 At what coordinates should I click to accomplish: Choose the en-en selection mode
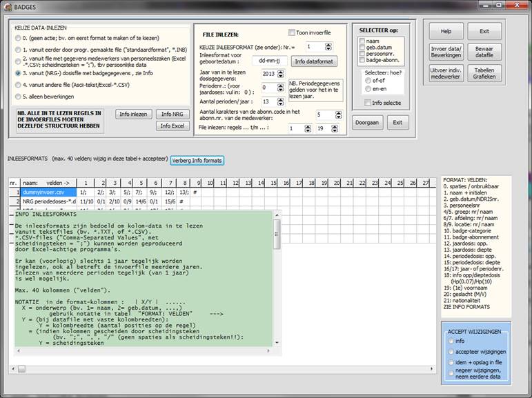click(368, 89)
